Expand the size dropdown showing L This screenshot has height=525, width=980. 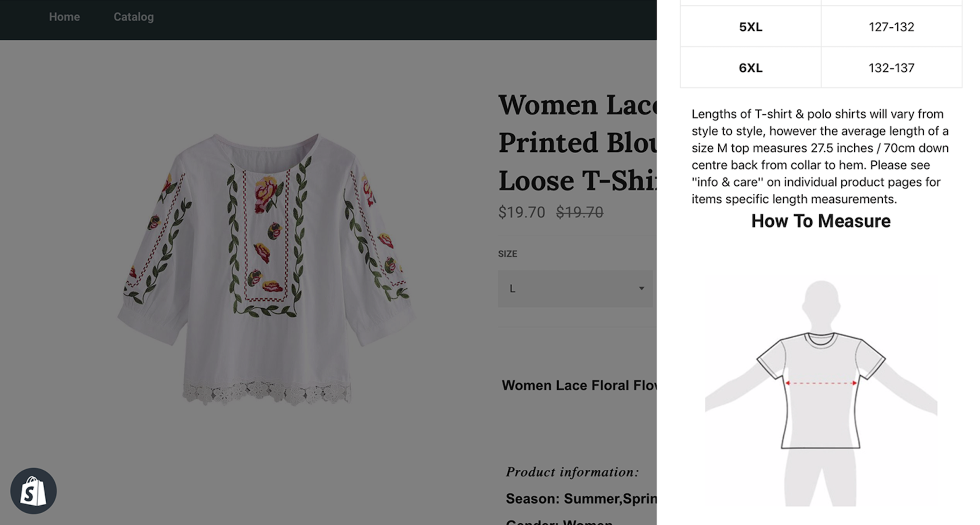click(575, 289)
